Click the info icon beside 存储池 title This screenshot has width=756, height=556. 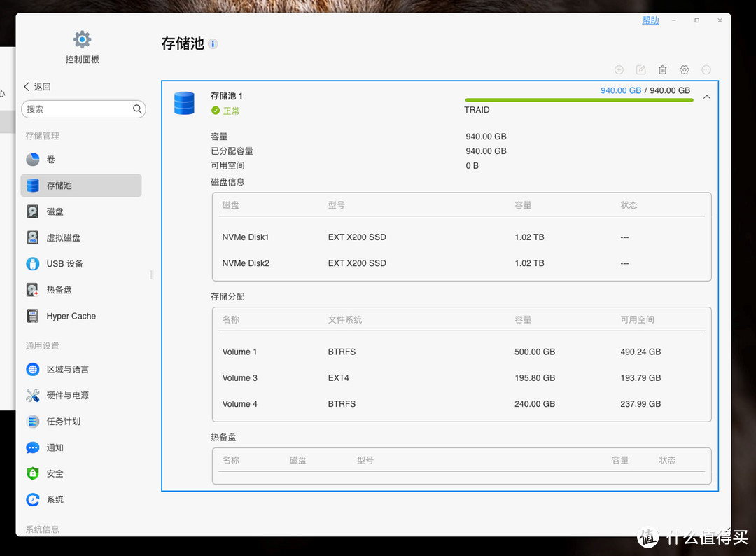pos(212,43)
